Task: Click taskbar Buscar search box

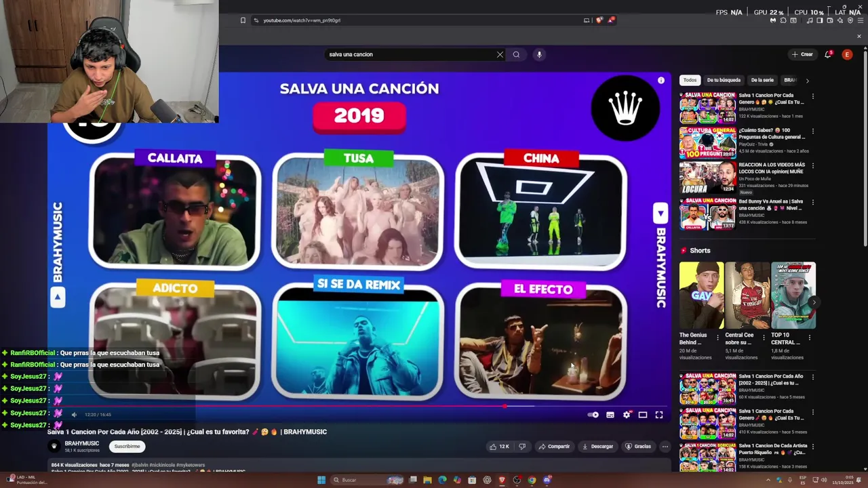Action: (x=366, y=480)
